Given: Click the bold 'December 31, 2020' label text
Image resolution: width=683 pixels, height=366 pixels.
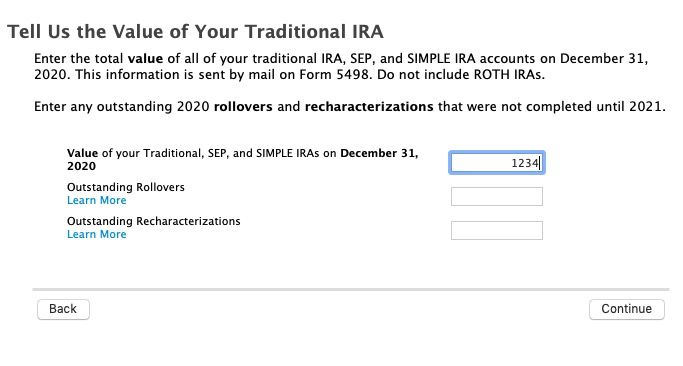Looking at the screenshot, I should pos(243,159).
